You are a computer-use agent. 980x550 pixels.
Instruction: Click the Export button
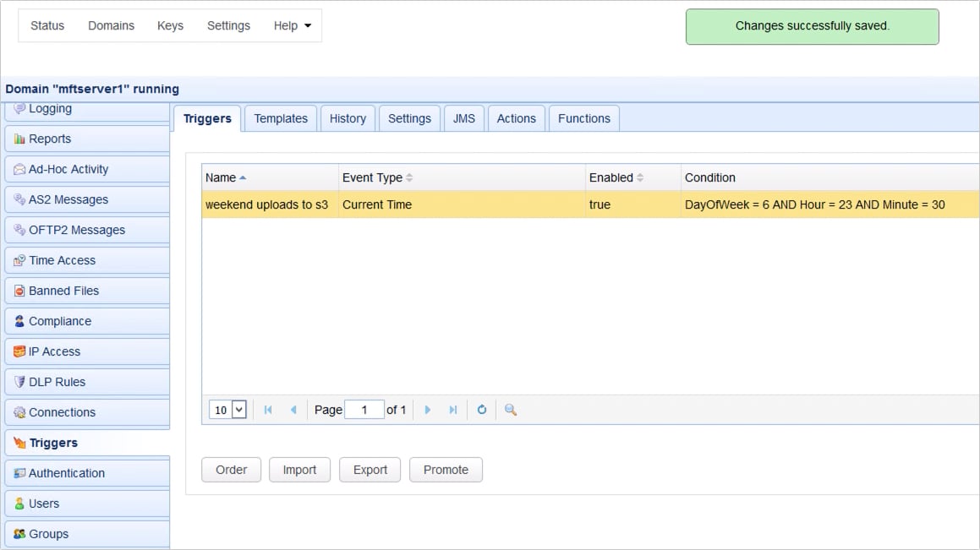(370, 470)
